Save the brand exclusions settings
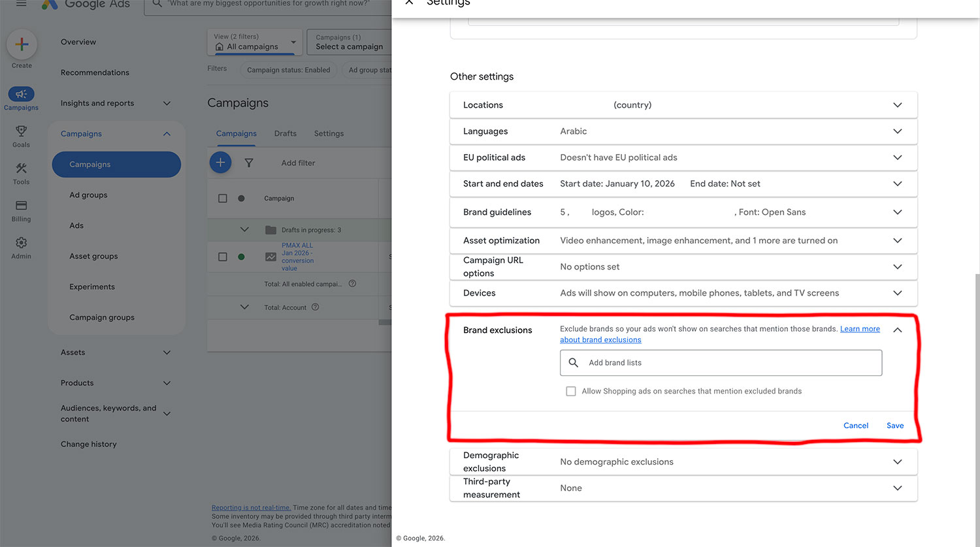Screen dimensions: 980x547 click(x=894, y=426)
